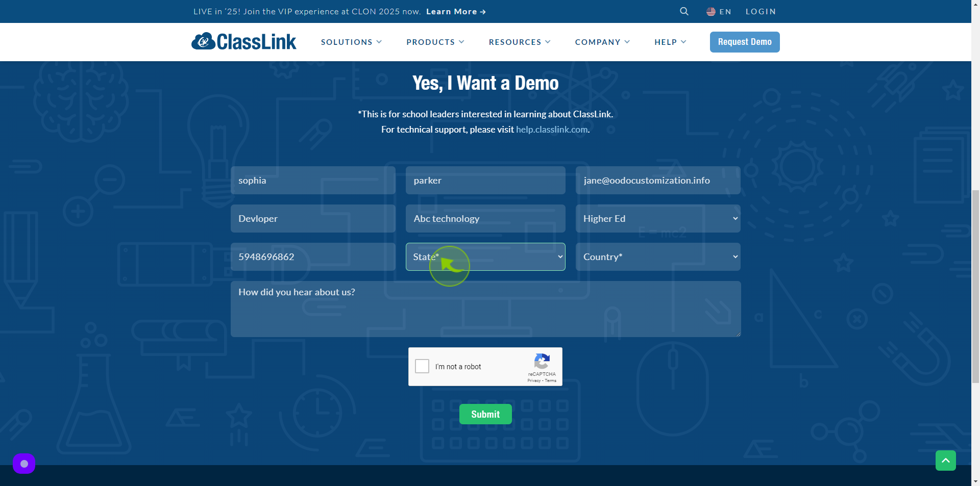The image size is (980, 486).
Task: Click the organization field with Abc technology
Action: pyautogui.click(x=485, y=218)
